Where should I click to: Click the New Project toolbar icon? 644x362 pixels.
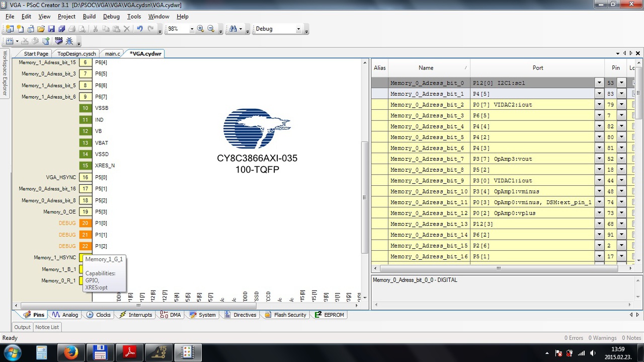click(10, 29)
